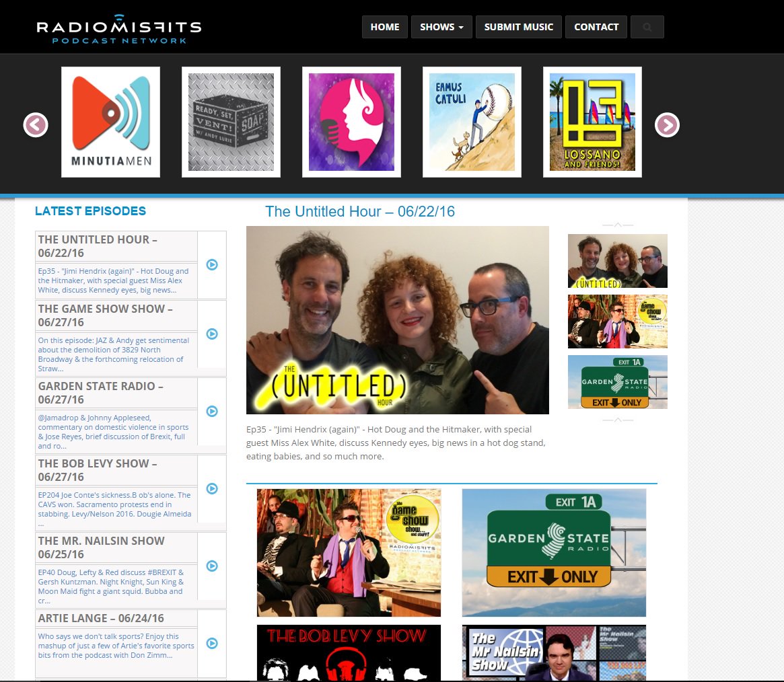Play The Bob Levy Show 06/27/16 episode
784x682 pixels.
pyautogui.click(x=212, y=489)
